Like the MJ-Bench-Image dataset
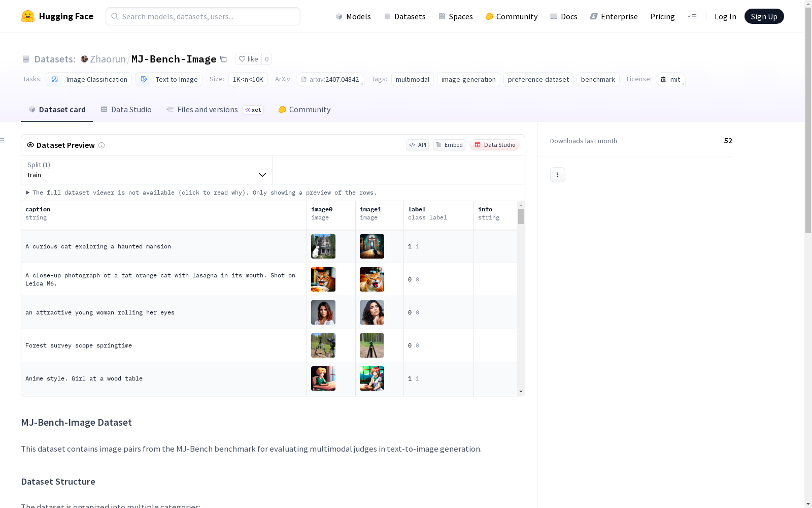This screenshot has width=812, height=508. [248, 59]
